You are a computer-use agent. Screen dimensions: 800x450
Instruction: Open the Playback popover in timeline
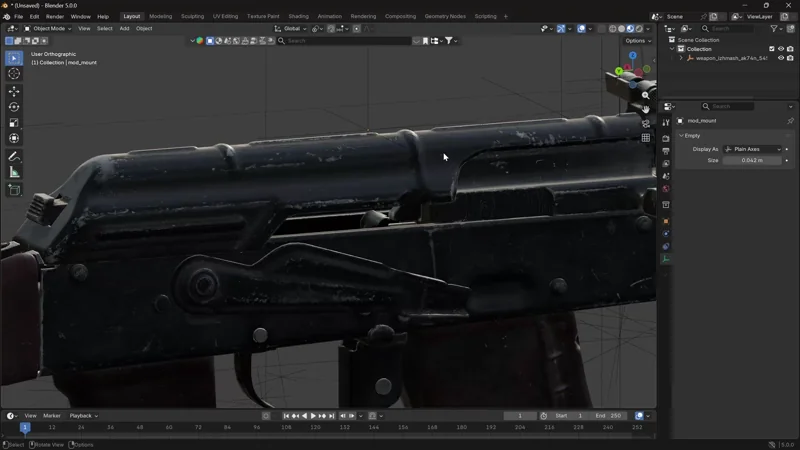click(x=82, y=416)
